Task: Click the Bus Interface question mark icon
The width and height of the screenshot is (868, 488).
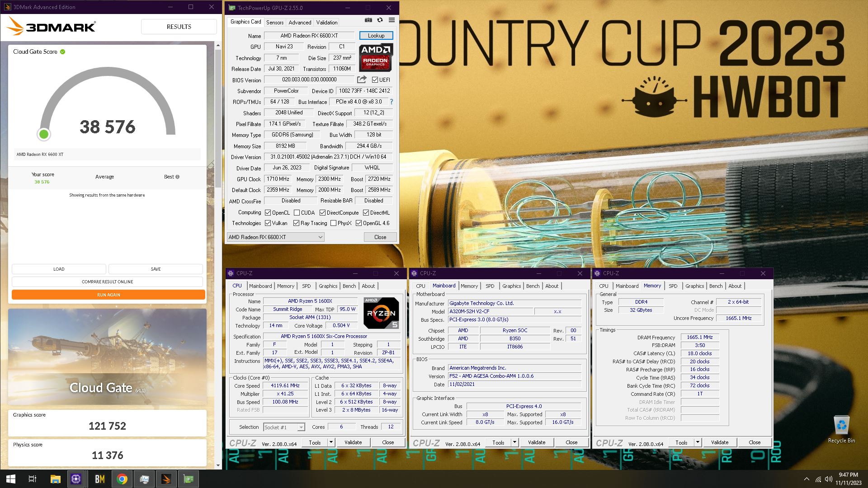Action: pyautogui.click(x=392, y=102)
